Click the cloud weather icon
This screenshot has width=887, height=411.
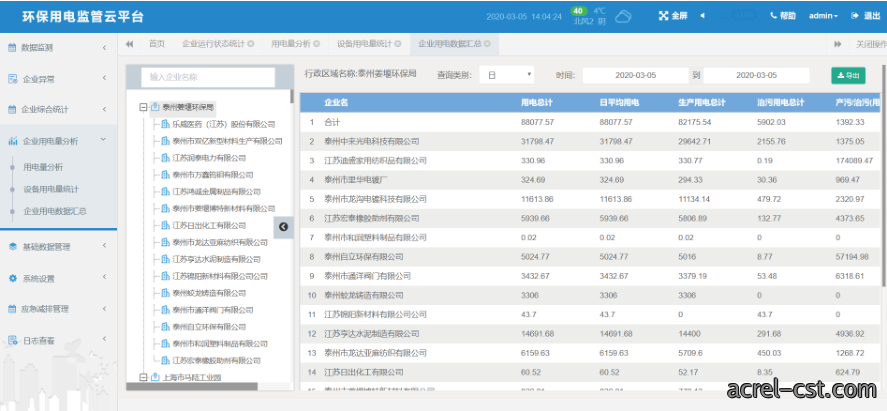(x=623, y=16)
